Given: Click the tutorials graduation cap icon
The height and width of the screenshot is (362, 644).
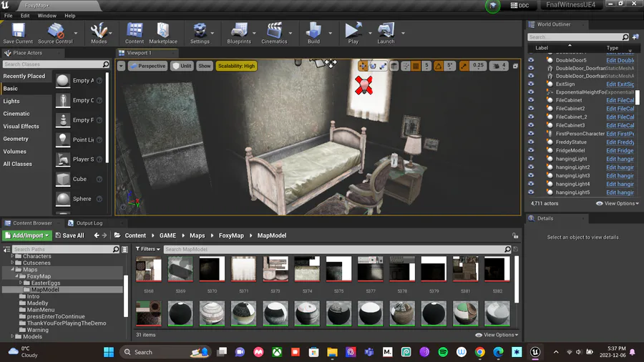Looking at the screenshot, I should pos(493,6).
